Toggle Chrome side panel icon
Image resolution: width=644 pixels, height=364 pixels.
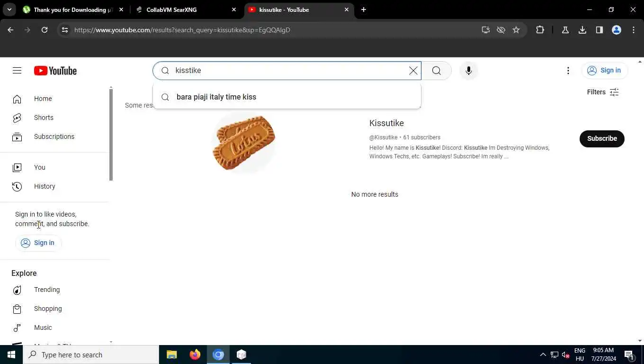click(x=599, y=30)
